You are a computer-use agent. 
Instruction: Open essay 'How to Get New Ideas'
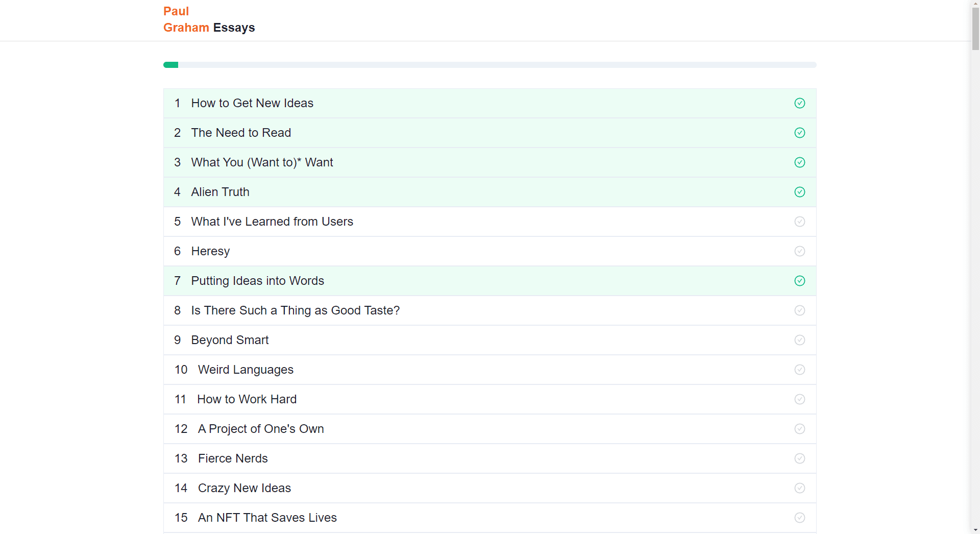tap(252, 103)
